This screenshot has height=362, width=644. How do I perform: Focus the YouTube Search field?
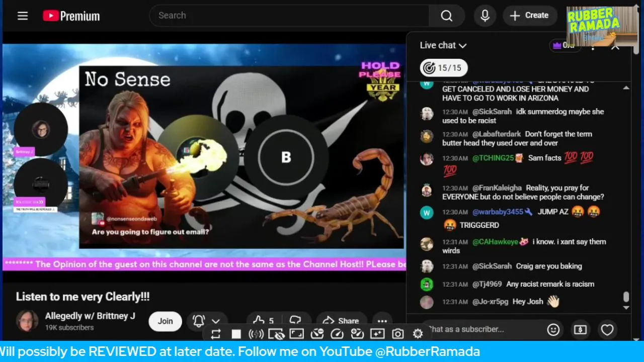tap(289, 16)
